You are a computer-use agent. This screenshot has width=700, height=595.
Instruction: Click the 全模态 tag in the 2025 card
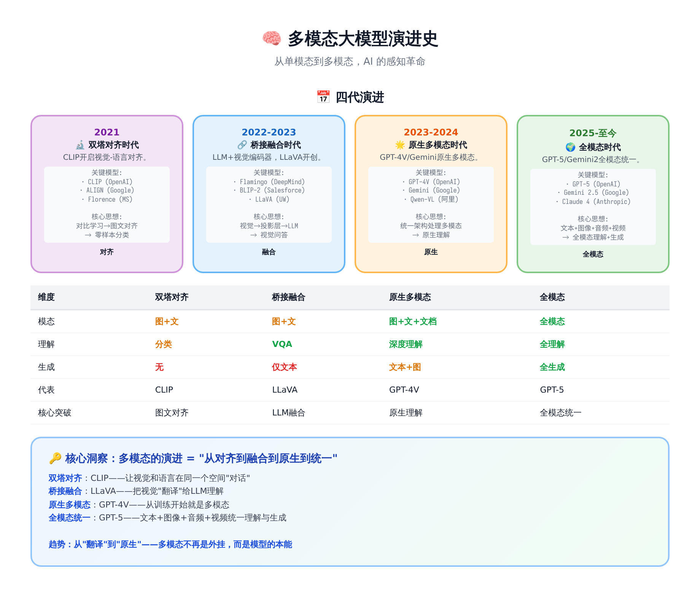click(x=593, y=254)
